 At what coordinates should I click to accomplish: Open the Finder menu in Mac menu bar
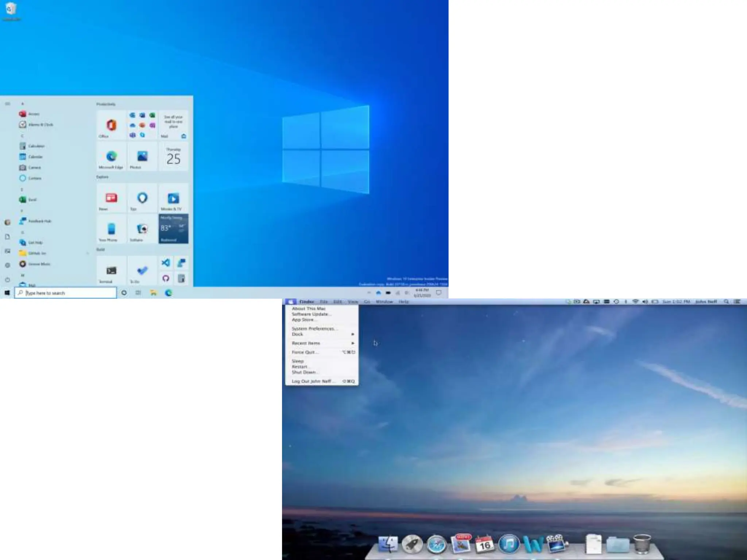(x=307, y=302)
